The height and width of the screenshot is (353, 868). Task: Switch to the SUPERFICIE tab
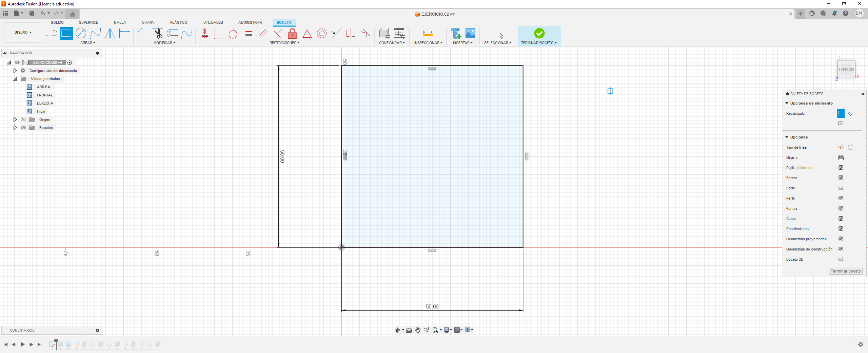click(88, 22)
